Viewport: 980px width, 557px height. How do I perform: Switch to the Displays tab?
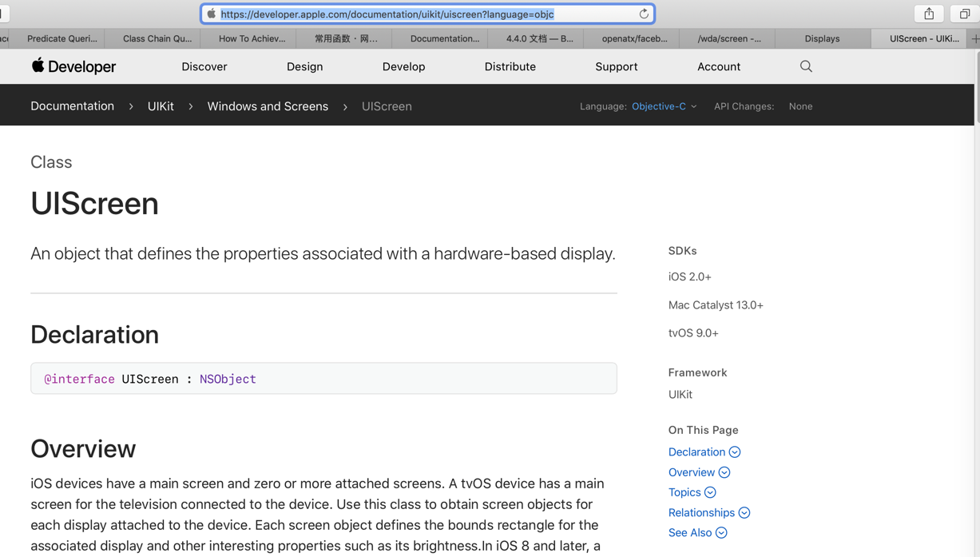[822, 38]
